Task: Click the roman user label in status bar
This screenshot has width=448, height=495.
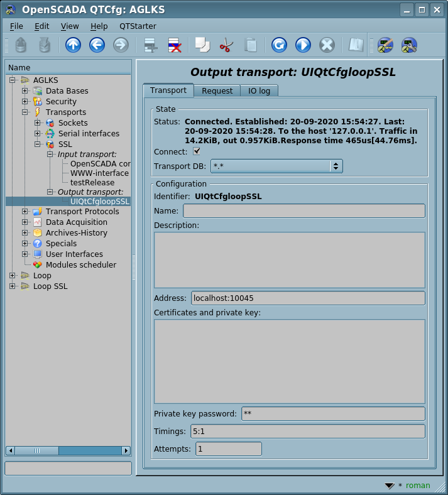Action: 418,486
